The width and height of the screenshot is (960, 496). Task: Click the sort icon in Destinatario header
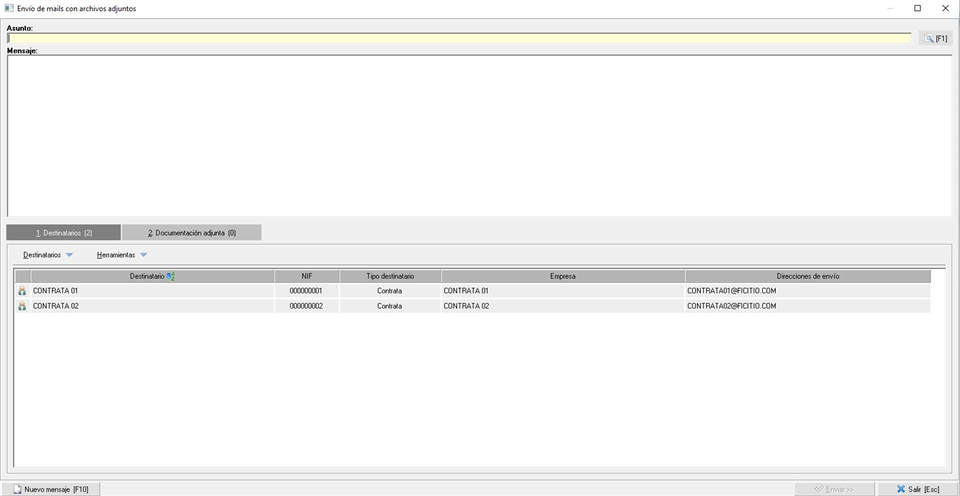click(171, 276)
